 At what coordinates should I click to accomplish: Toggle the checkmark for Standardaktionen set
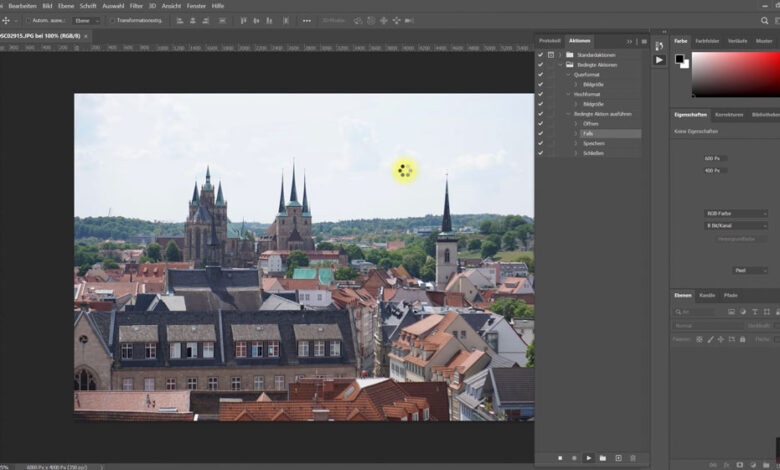tap(540, 55)
